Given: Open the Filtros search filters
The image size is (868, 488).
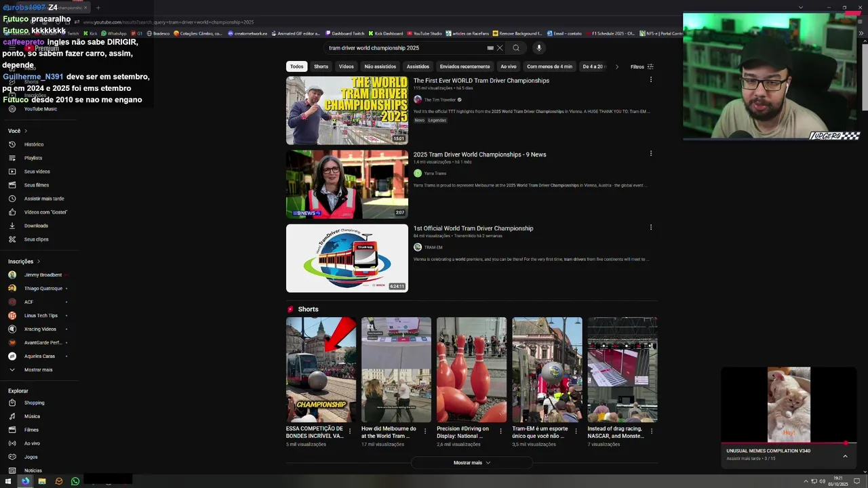Looking at the screenshot, I should click(x=642, y=66).
